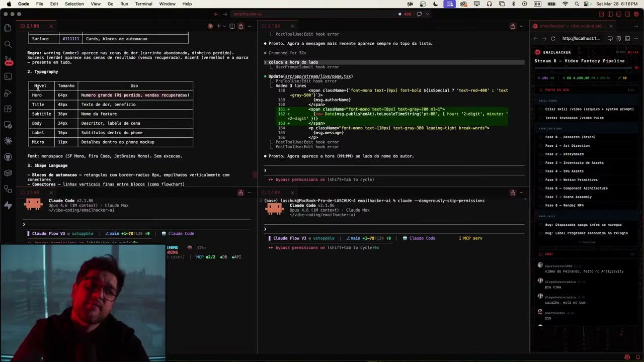Open the Run and Debug icon
The width and height of the screenshot is (644, 362).
tap(8, 93)
